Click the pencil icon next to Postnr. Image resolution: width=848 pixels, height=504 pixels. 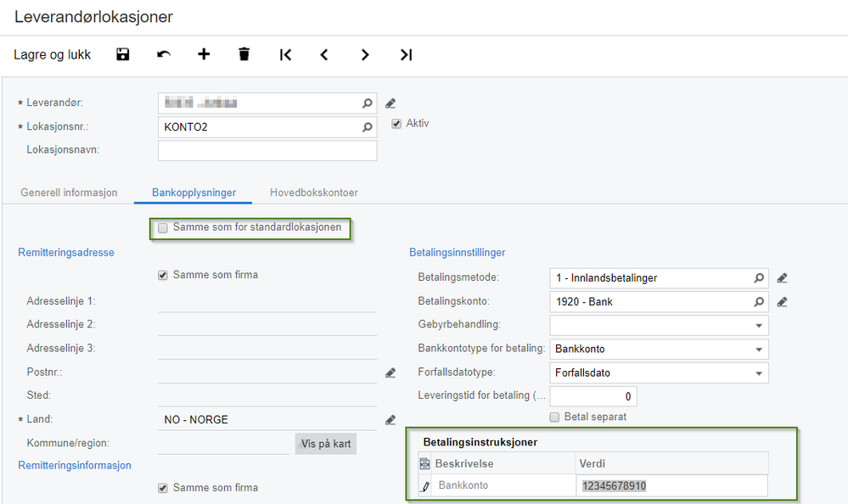[390, 372]
